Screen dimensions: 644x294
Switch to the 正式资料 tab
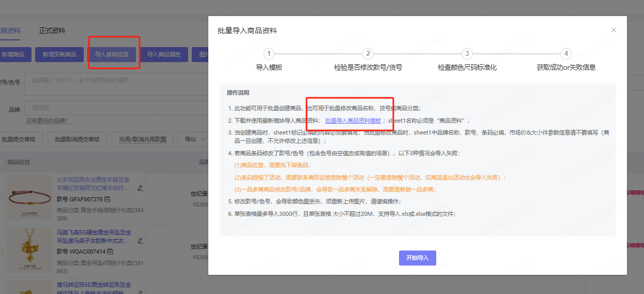52,31
